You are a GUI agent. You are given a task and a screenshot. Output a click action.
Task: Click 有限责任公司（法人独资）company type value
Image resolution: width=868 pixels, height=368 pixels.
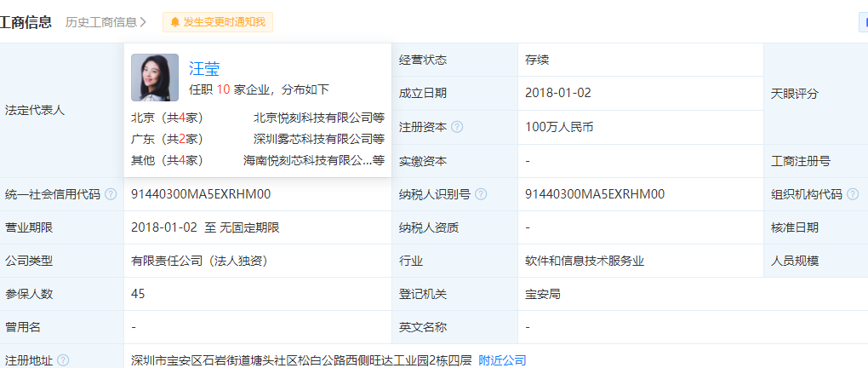click(200, 261)
